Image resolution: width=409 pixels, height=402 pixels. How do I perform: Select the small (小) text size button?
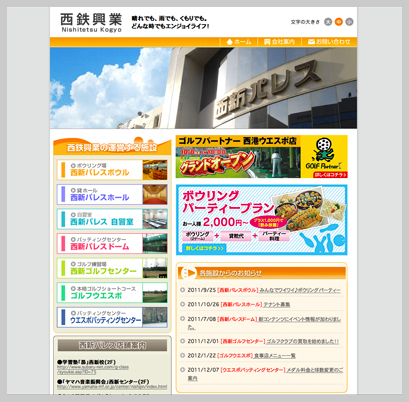pos(349,22)
